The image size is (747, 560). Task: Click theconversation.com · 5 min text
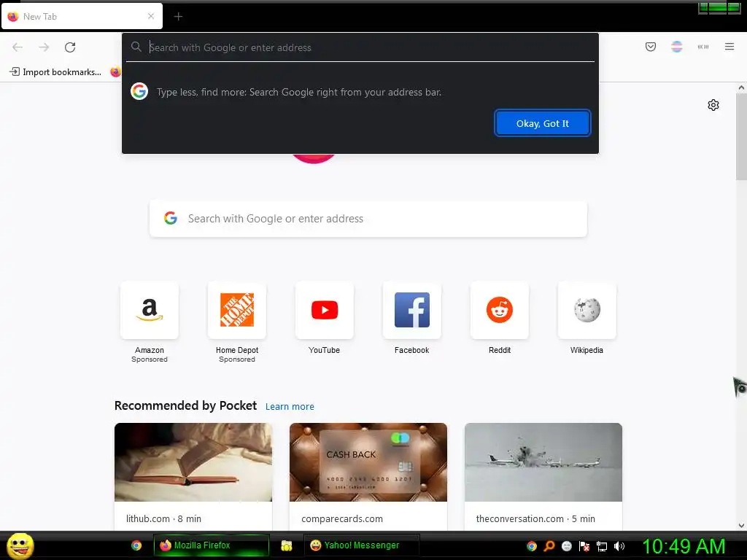point(535,518)
